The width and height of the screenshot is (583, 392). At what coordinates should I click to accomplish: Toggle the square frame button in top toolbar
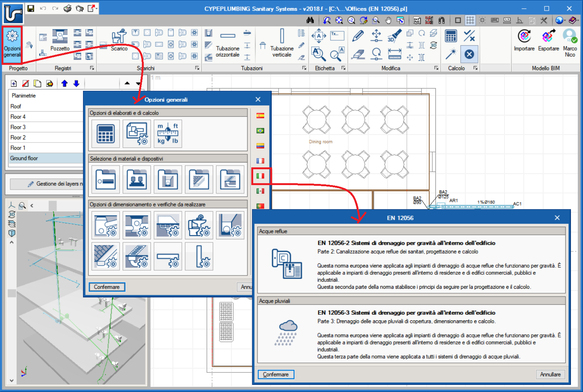click(458, 20)
